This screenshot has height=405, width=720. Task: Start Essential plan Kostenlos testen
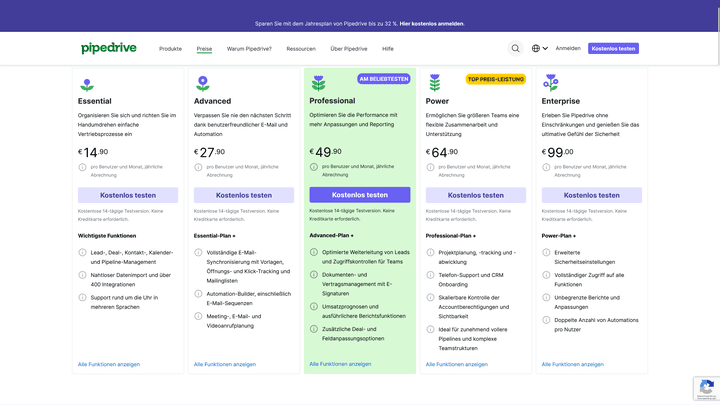[x=128, y=195]
